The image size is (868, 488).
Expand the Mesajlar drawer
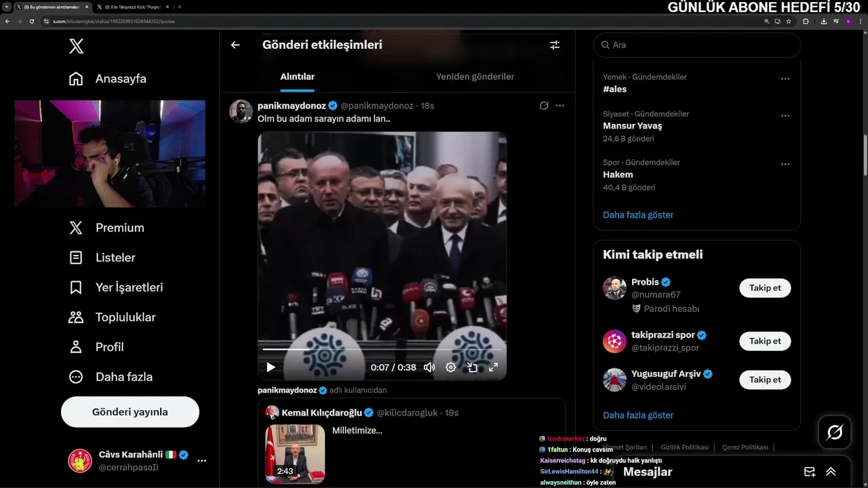[831, 472]
